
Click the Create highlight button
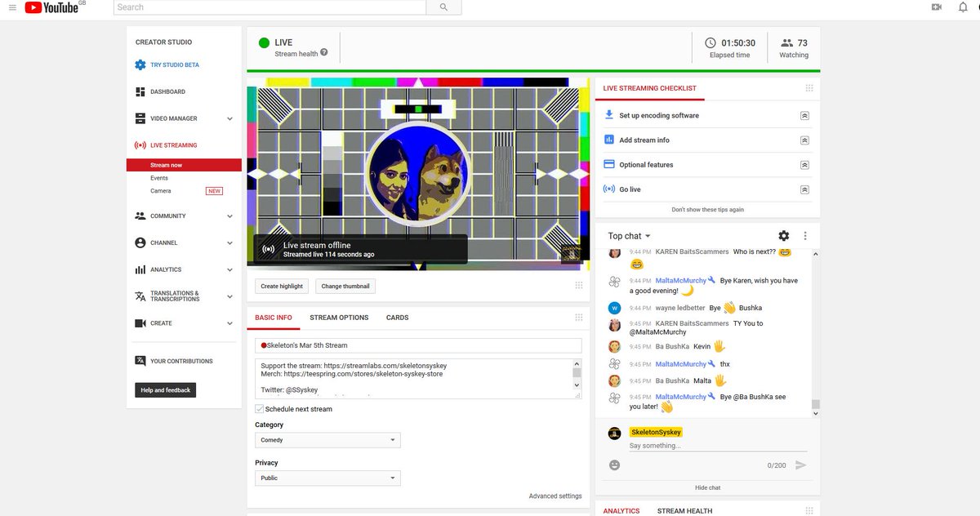282,287
